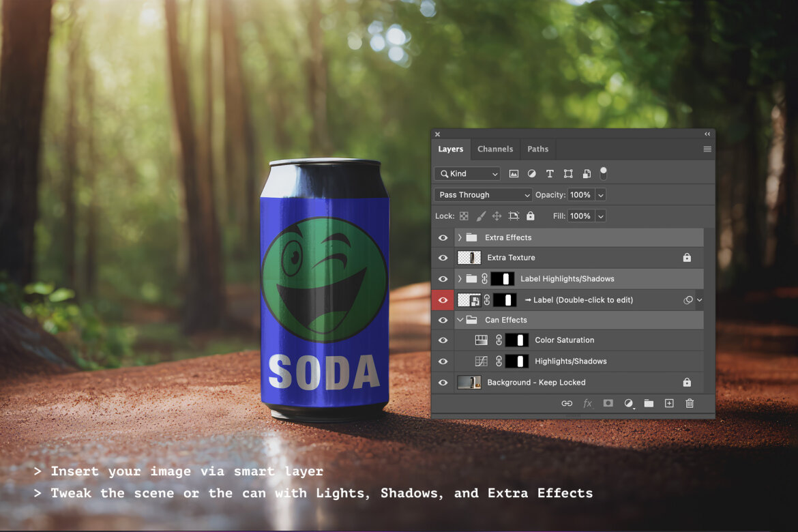
Task: Hide the Background - Keep Locked layer
Action: [443, 382]
